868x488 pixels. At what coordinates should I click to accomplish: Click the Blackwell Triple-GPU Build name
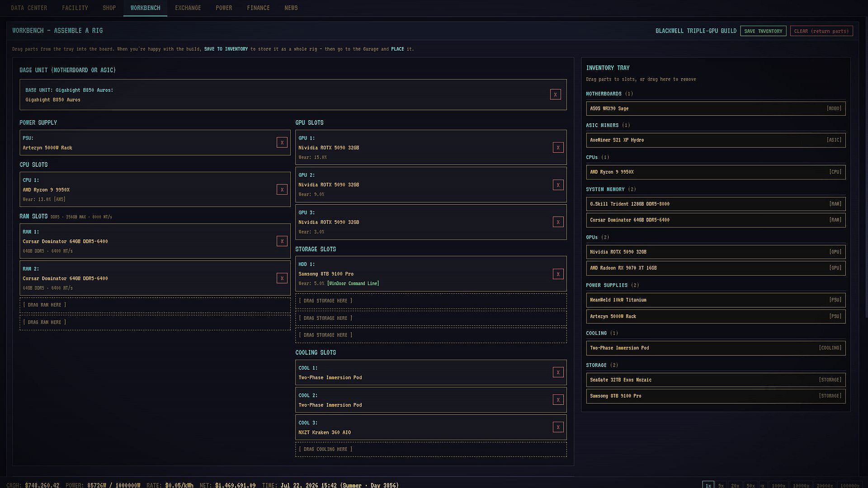(x=696, y=31)
